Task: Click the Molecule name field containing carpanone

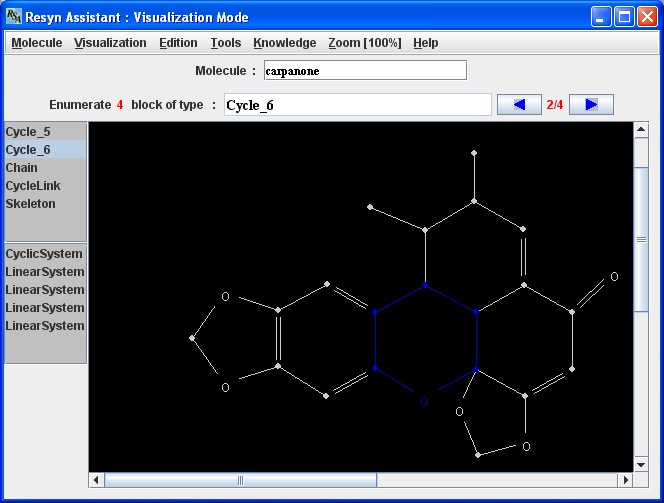Action: [x=365, y=70]
